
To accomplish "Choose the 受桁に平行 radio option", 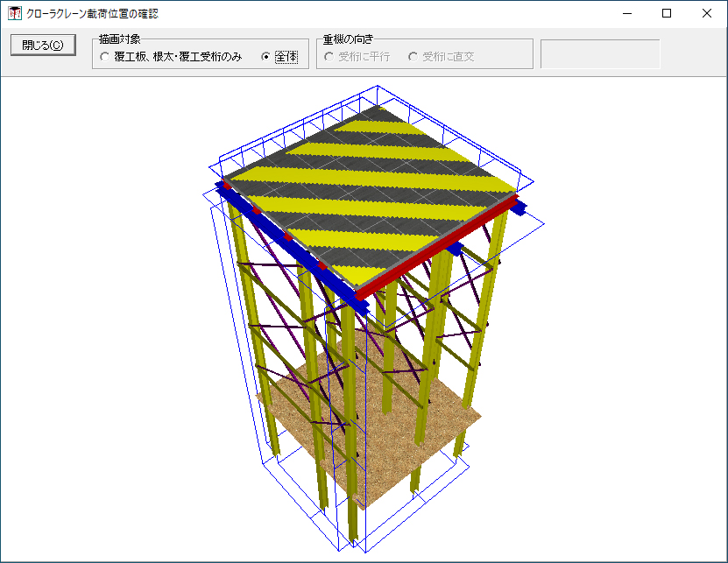I will [357, 57].
